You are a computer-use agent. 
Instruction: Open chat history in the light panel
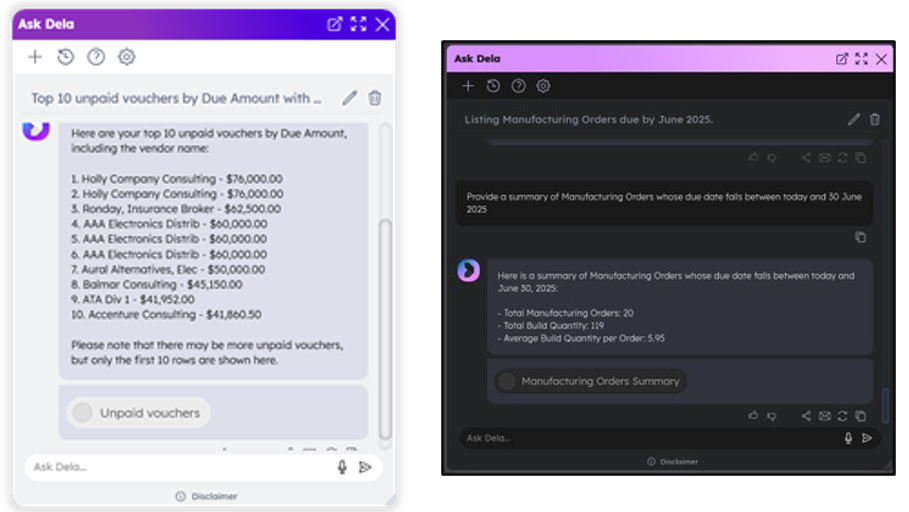point(65,57)
